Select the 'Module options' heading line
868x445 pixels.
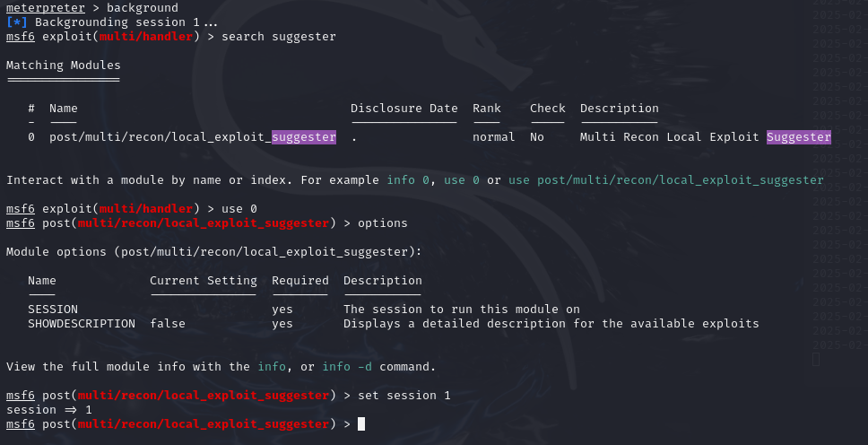tap(213, 252)
